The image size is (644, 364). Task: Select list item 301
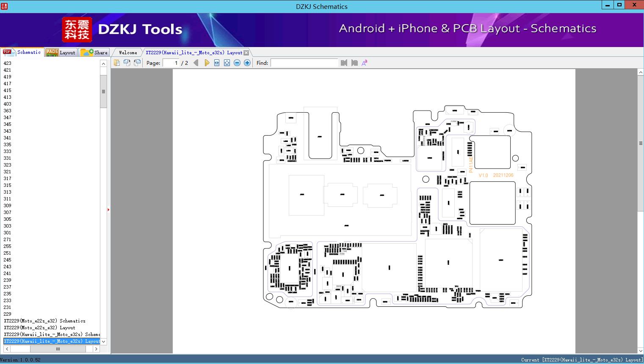click(x=8, y=233)
